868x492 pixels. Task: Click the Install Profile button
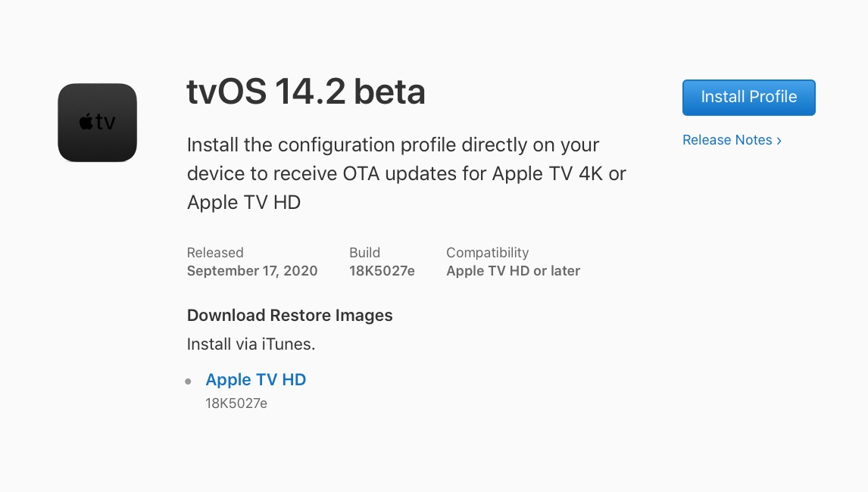point(748,97)
